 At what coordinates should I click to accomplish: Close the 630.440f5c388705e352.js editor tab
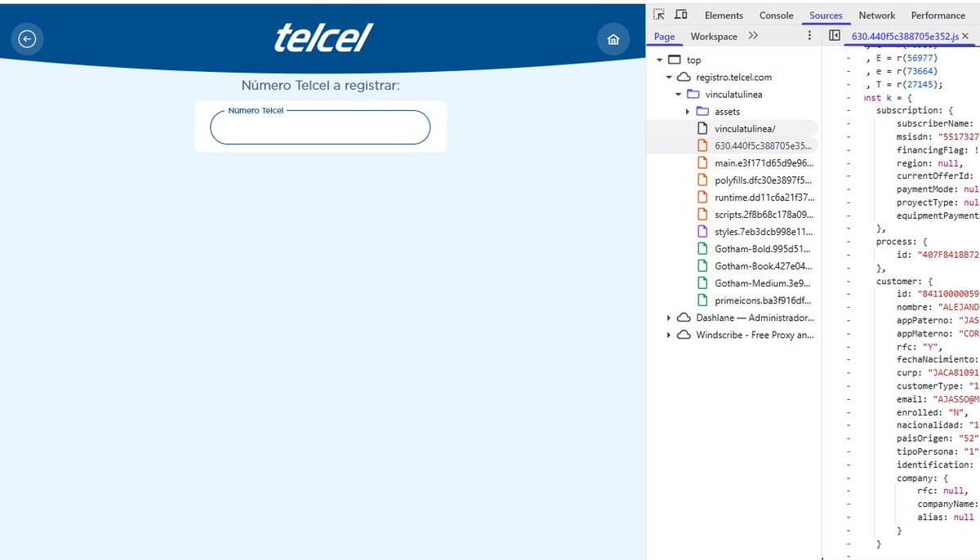(x=966, y=37)
